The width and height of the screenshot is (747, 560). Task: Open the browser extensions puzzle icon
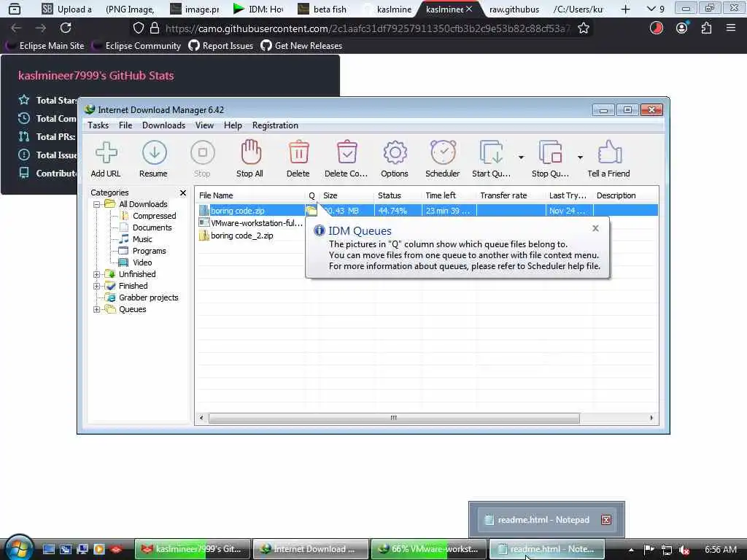pos(706,28)
